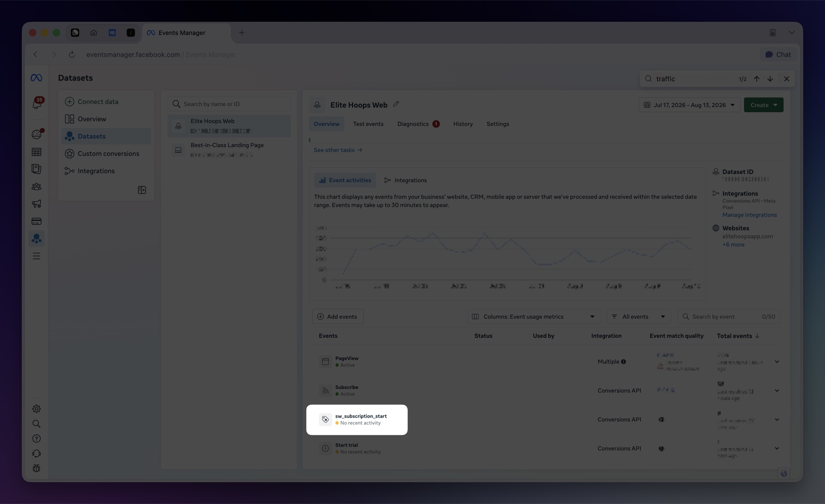This screenshot has height=504, width=825.
Task: Go back in browser history
Action: pos(35,54)
